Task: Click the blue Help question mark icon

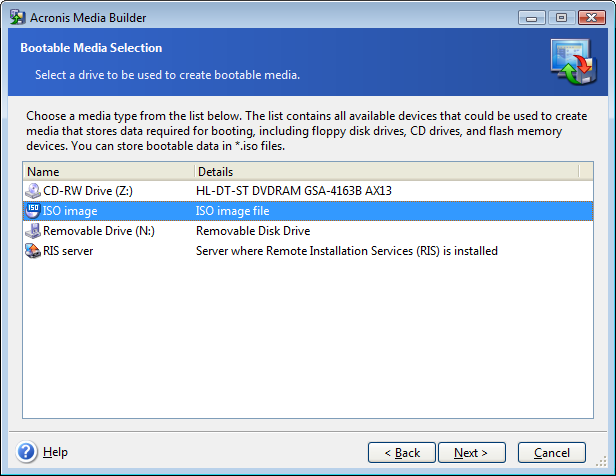Action: (x=27, y=452)
